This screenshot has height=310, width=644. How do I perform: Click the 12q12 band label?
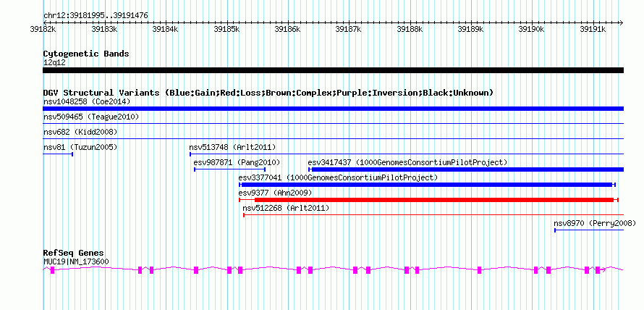tap(54, 63)
